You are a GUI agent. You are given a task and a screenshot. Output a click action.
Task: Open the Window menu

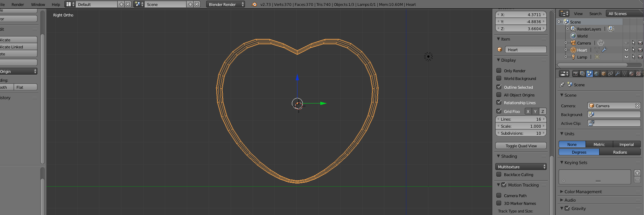click(x=38, y=4)
